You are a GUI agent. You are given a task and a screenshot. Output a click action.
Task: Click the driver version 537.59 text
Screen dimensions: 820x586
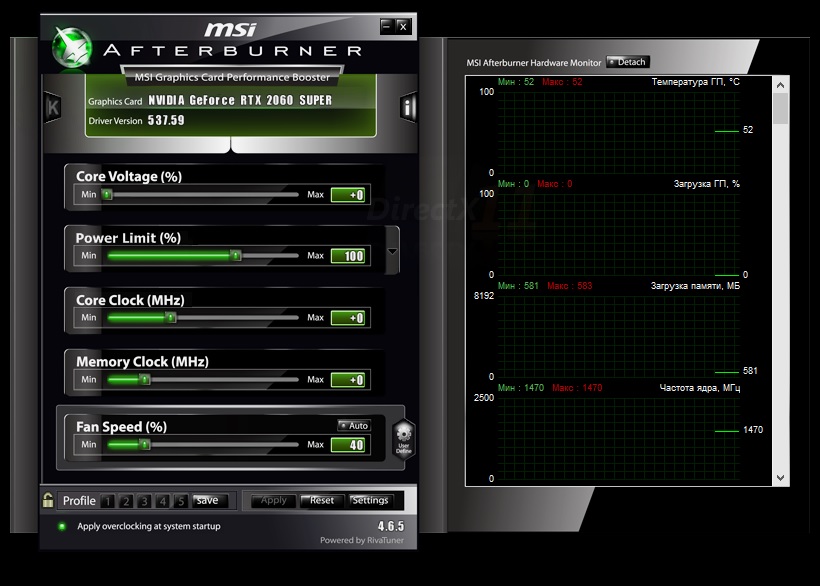tap(166, 120)
